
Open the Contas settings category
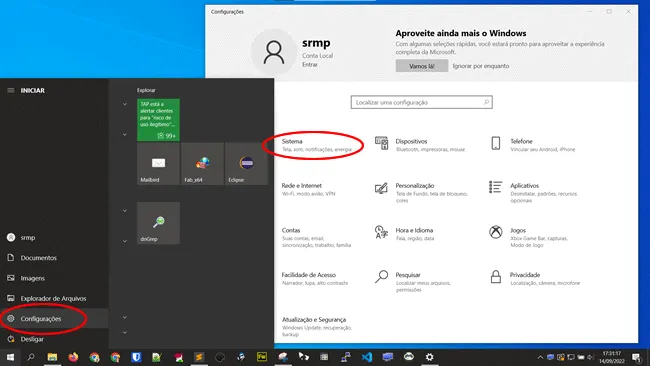pos(316,237)
